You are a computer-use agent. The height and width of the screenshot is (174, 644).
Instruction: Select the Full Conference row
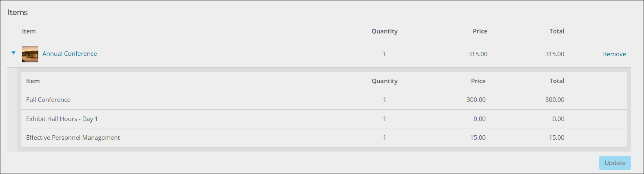tap(324, 100)
